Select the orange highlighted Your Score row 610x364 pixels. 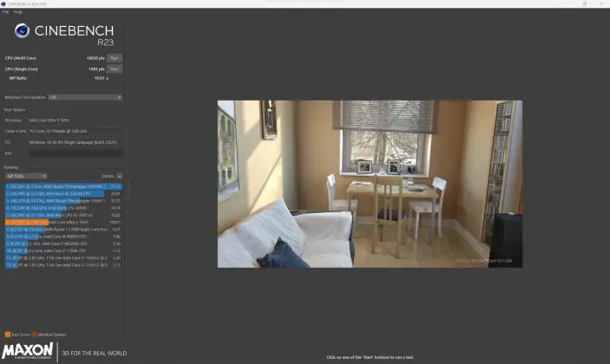click(x=63, y=222)
